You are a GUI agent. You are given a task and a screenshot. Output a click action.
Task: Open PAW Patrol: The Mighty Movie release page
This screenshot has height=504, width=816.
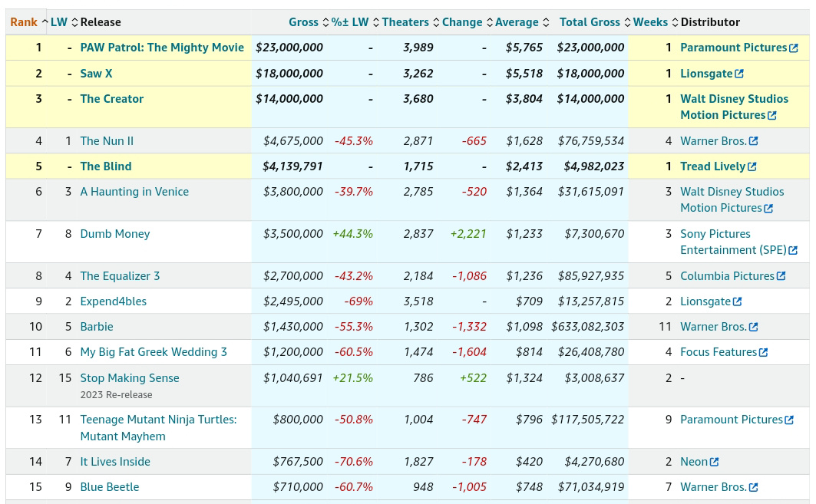[x=162, y=48]
